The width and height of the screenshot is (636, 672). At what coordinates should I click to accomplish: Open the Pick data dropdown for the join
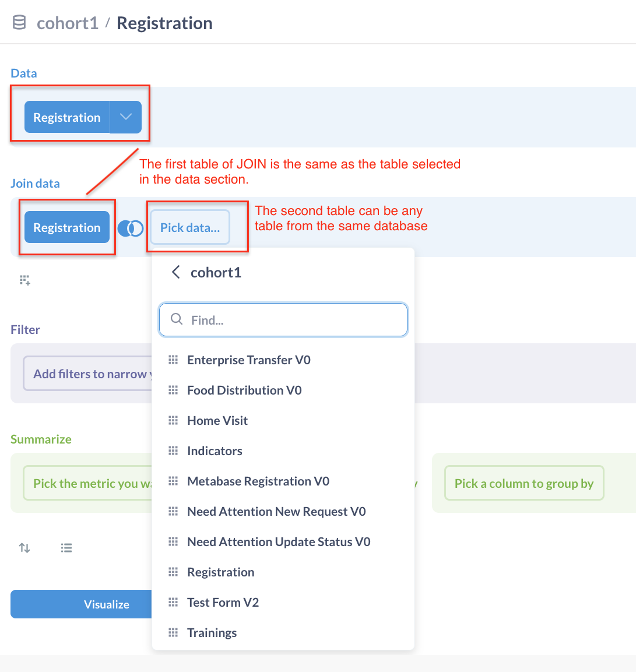189,227
